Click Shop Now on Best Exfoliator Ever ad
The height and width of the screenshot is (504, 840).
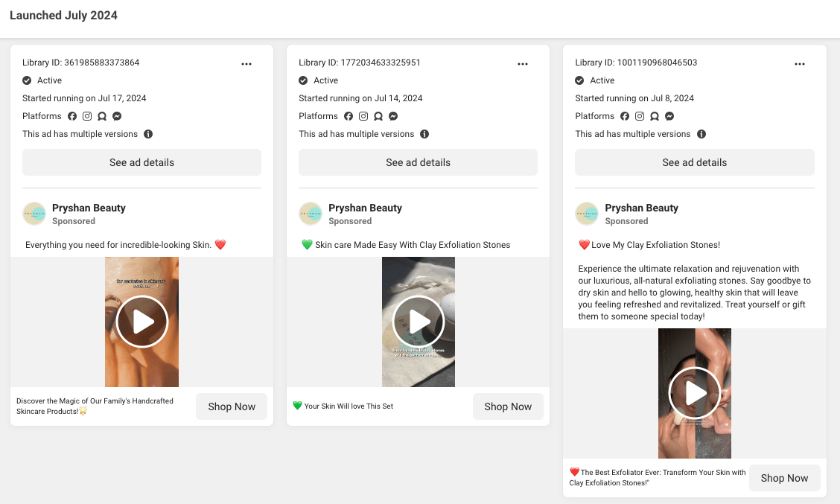click(x=784, y=478)
